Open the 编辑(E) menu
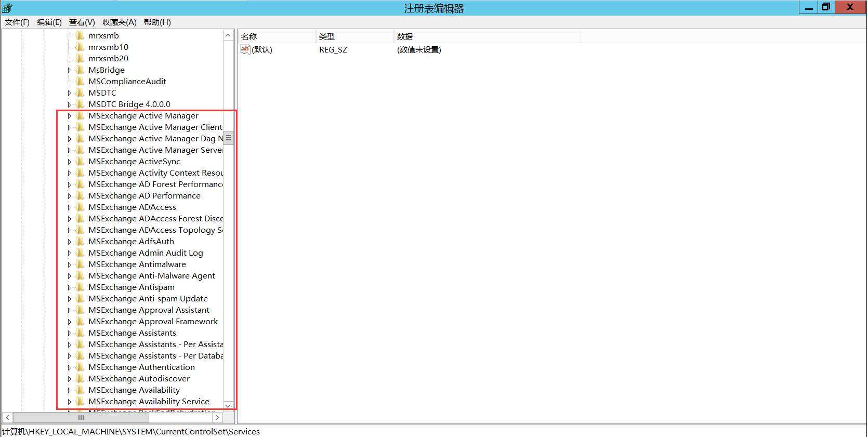The height and width of the screenshot is (437, 868). [49, 22]
